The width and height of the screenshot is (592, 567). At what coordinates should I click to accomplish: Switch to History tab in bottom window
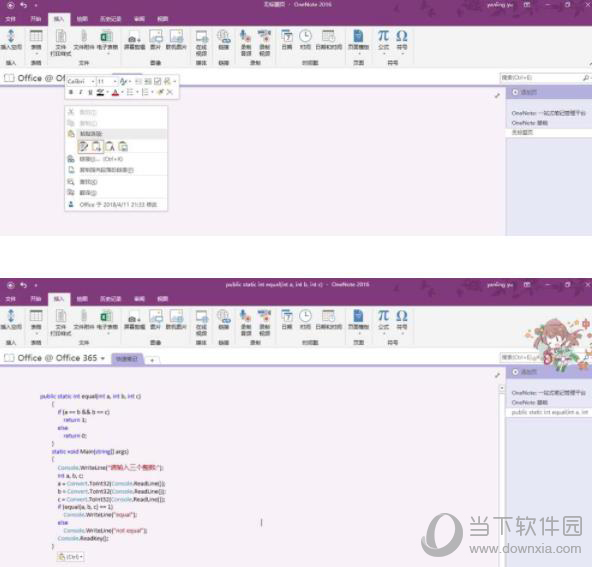(x=110, y=299)
